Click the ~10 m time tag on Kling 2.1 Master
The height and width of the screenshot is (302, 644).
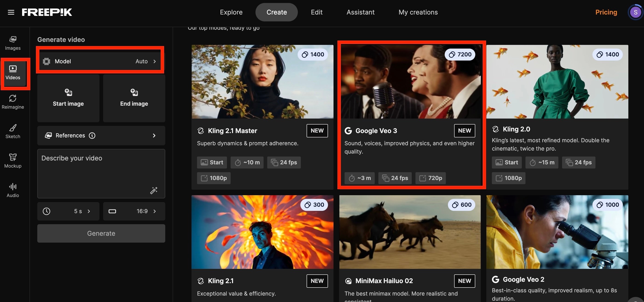point(247,163)
